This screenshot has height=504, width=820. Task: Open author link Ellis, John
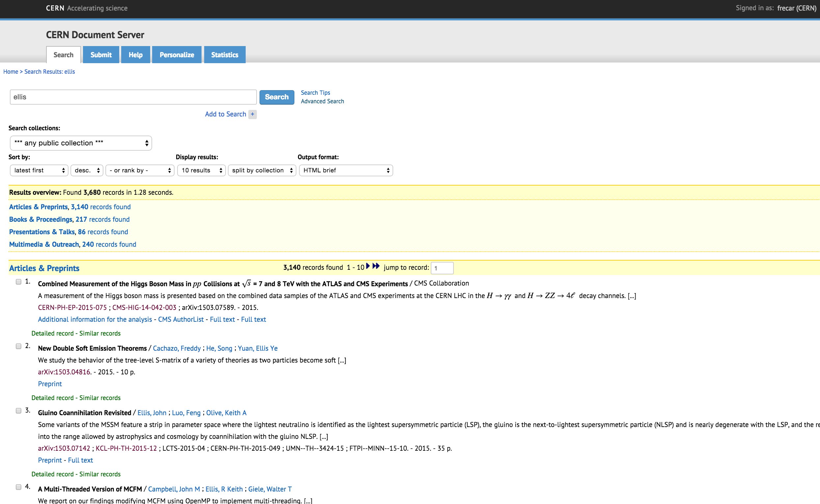[x=152, y=413]
